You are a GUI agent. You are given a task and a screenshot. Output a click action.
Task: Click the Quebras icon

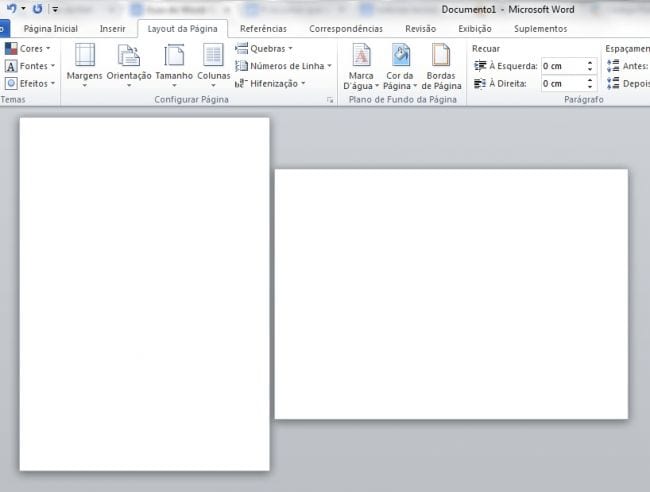pos(241,48)
